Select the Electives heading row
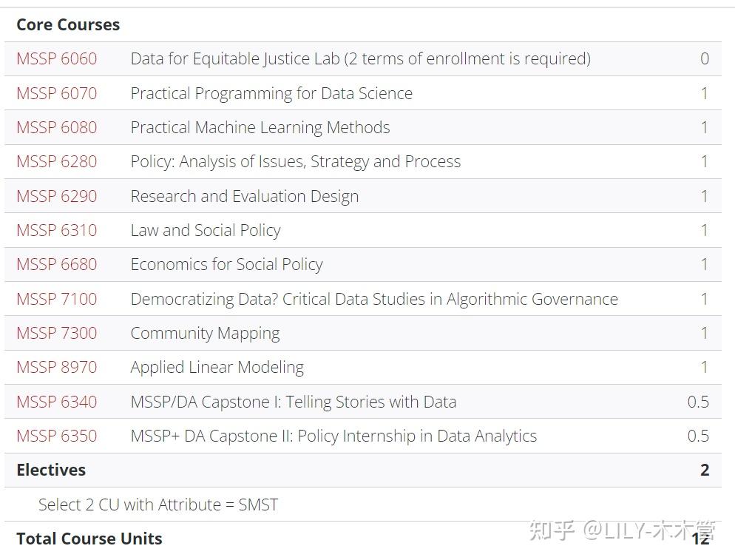 pos(363,470)
